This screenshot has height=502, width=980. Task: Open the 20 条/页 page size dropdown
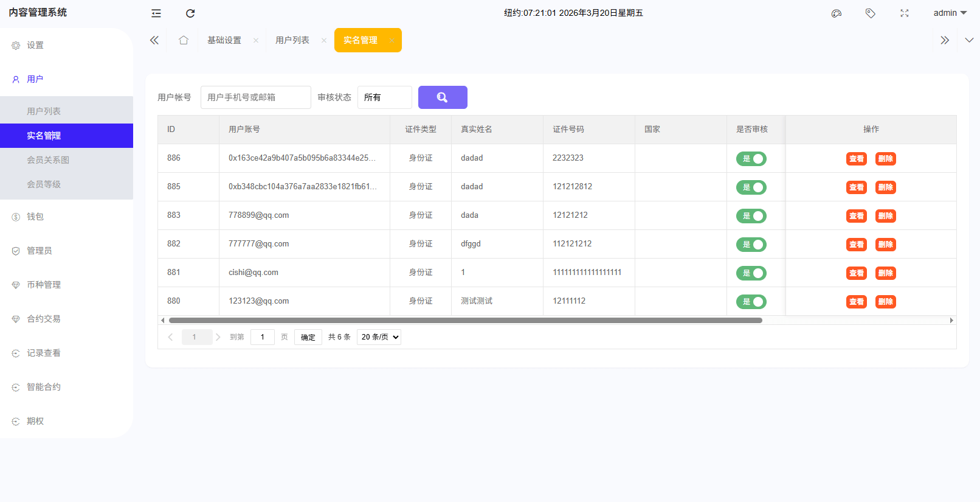[379, 337]
